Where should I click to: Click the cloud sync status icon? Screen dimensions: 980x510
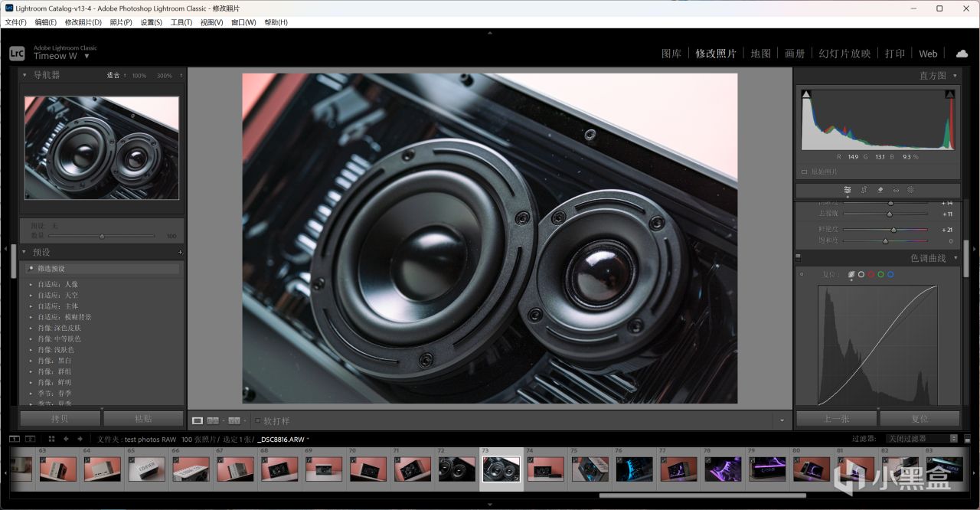click(962, 54)
